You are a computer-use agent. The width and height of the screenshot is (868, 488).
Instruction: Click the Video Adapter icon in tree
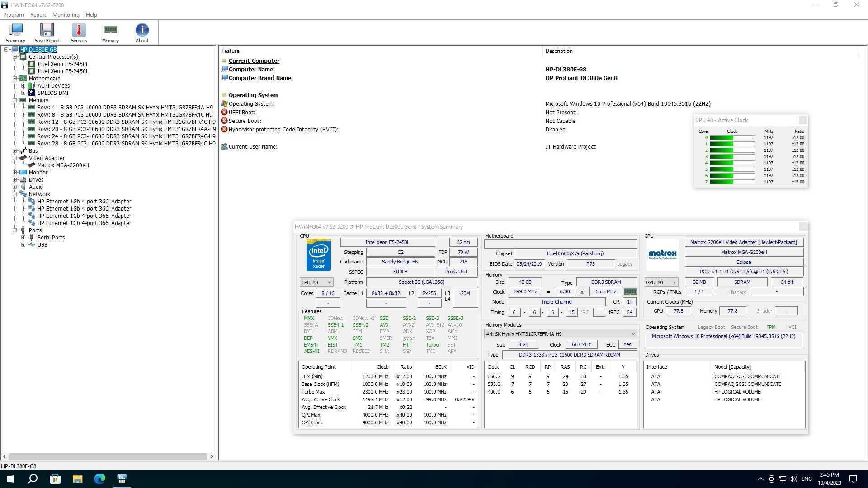click(23, 158)
